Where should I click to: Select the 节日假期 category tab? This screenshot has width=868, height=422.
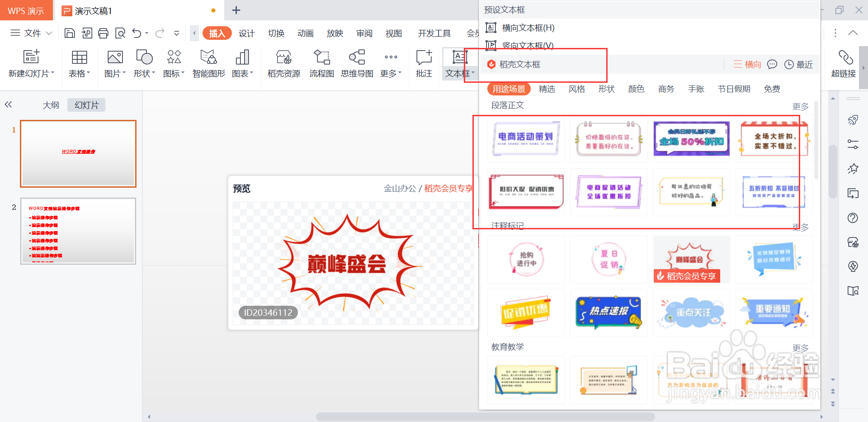click(734, 89)
